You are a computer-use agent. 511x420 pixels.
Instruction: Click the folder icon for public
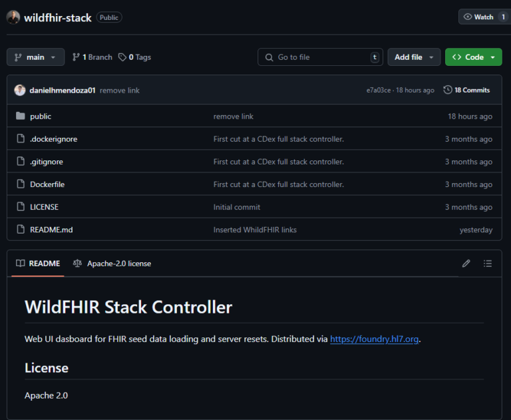click(21, 116)
